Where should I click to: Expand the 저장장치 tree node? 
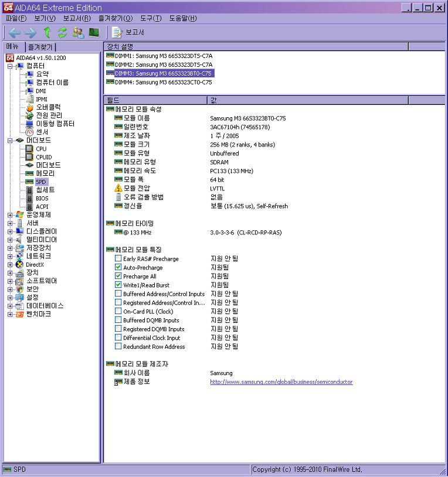point(10,248)
